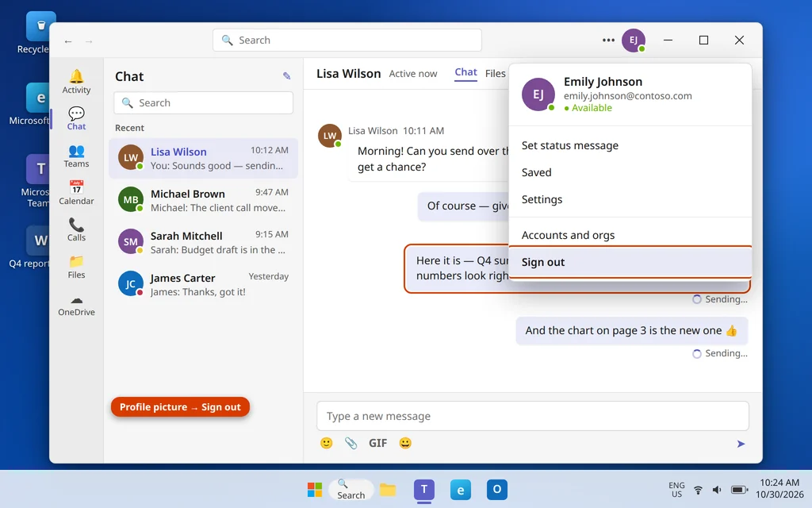
Task: Click Lisa Wilson's LW avatar in conversation
Action: click(x=330, y=136)
